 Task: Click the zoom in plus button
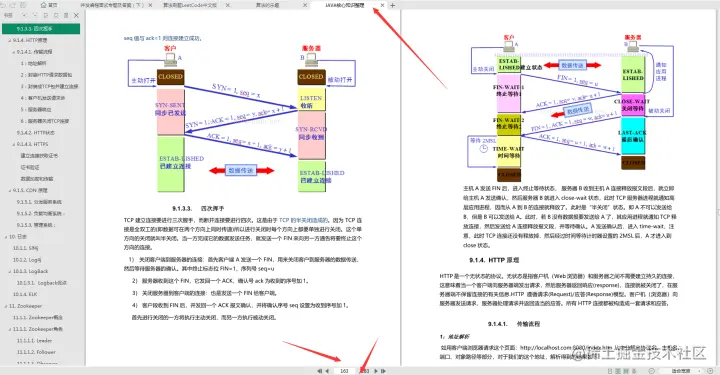(x=711, y=371)
